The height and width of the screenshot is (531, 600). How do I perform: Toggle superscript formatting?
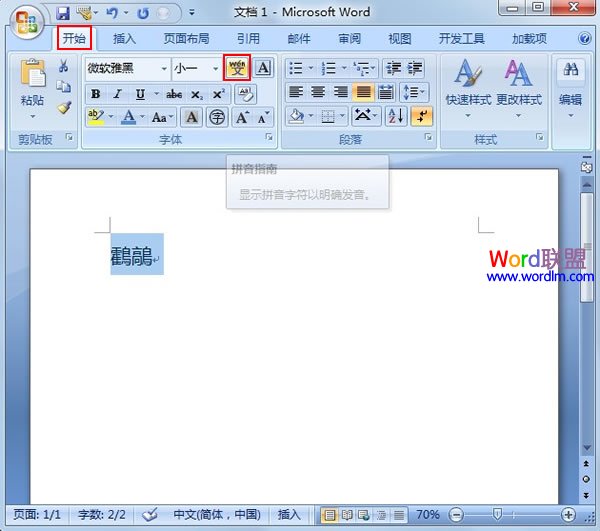pyautogui.click(x=219, y=94)
